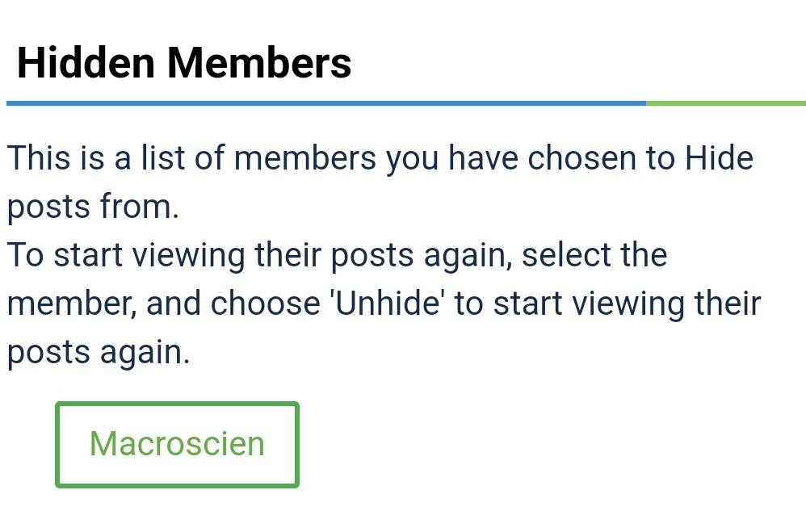Viewport: 806px width, 532px height.
Task: Click the green segment of the divider
Action: (x=725, y=103)
